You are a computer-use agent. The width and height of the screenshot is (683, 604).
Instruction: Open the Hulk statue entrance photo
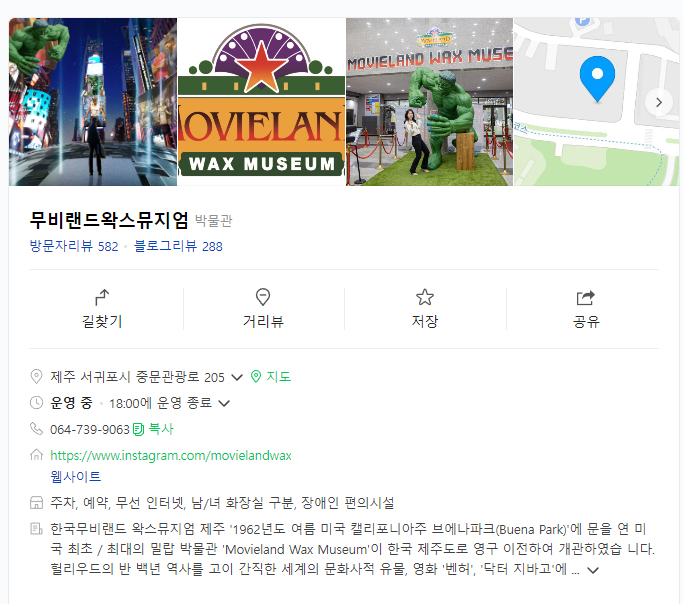(x=429, y=102)
